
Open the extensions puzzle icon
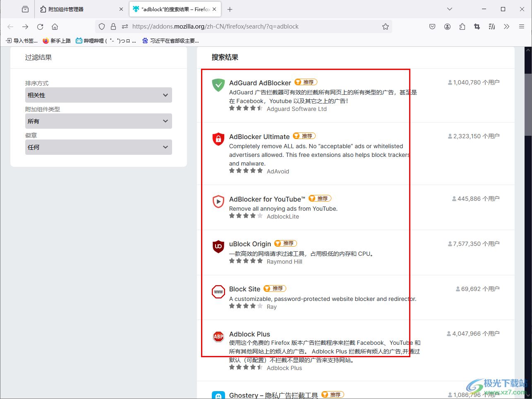(x=462, y=26)
